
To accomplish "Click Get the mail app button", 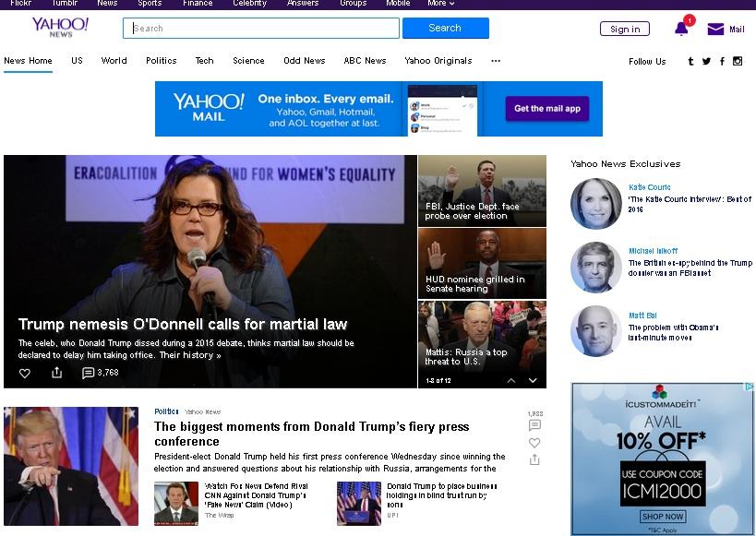I will (546, 109).
